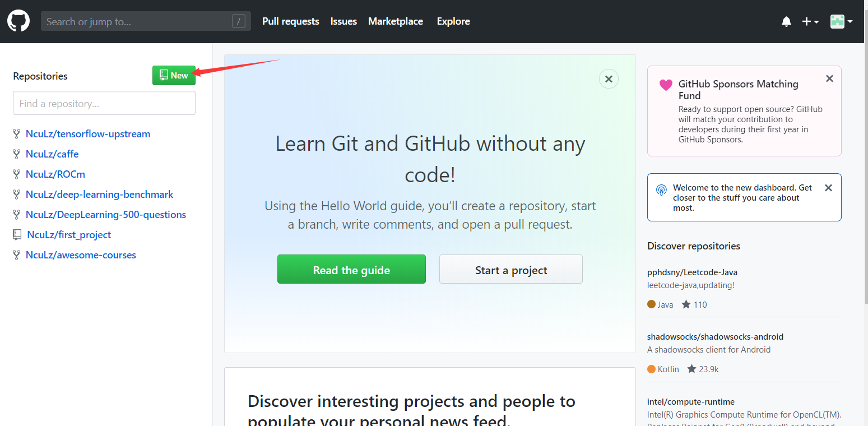Screen dimensions: 868x426
Task: Open NcuLz/first_project repository
Action: (69, 235)
